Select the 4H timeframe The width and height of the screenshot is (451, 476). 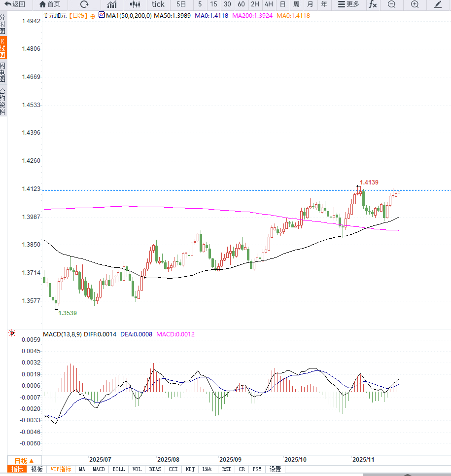point(269,4)
